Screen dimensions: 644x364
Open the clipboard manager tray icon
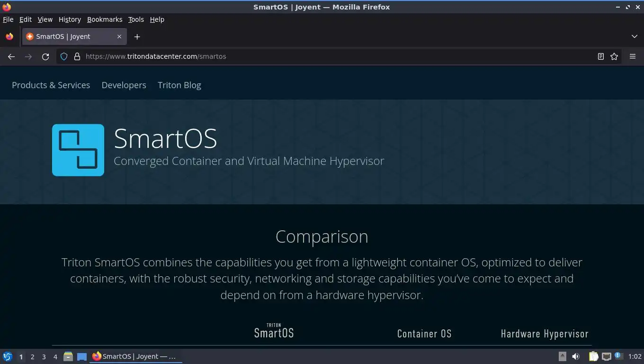pyautogui.click(x=593, y=356)
